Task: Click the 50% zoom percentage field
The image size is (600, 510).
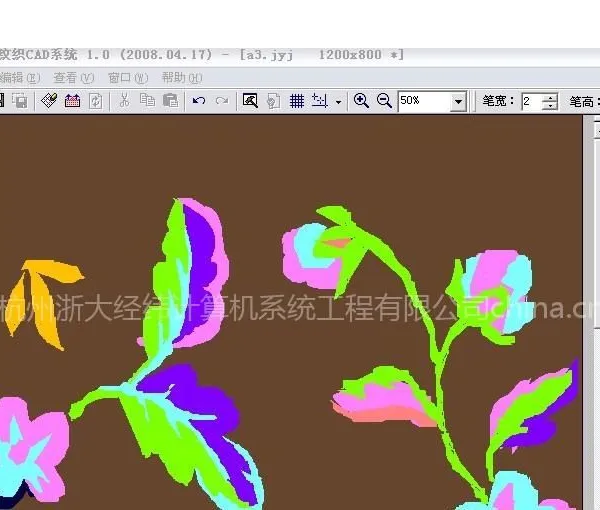Action: point(424,101)
